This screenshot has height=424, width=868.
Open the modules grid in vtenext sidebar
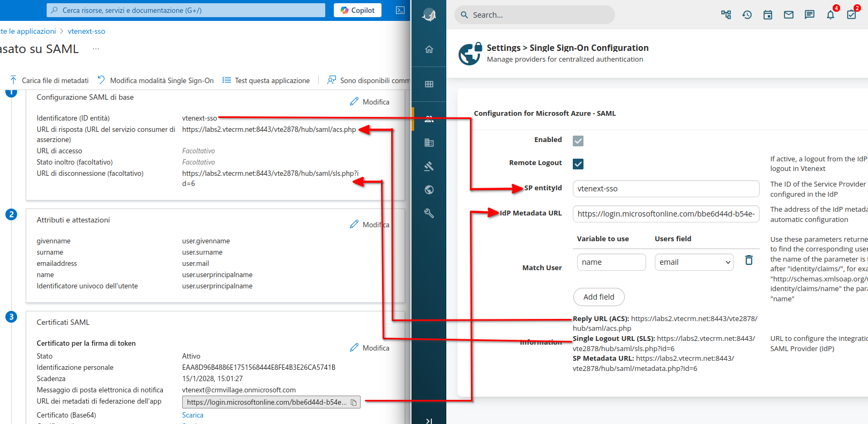pyautogui.click(x=429, y=84)
